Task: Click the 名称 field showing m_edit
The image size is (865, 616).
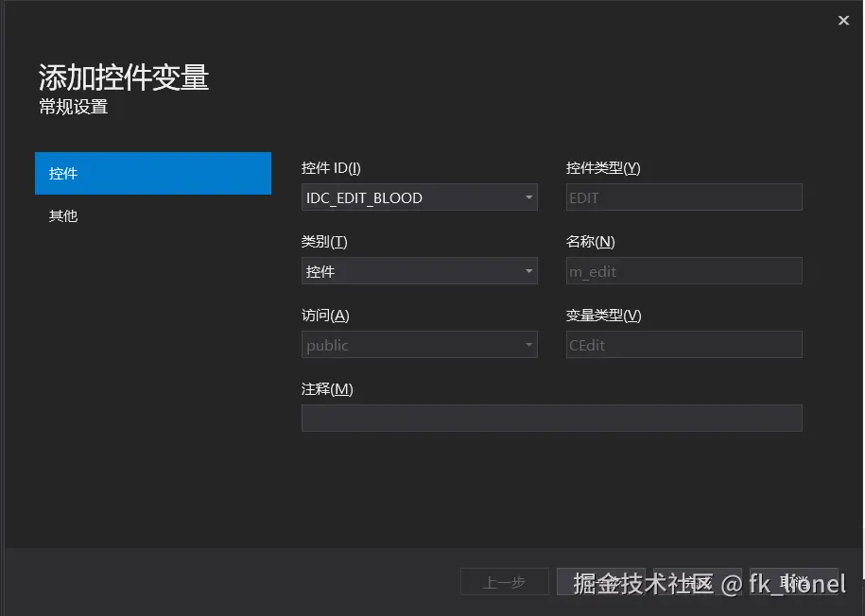Action: click(x=683, y=271)
